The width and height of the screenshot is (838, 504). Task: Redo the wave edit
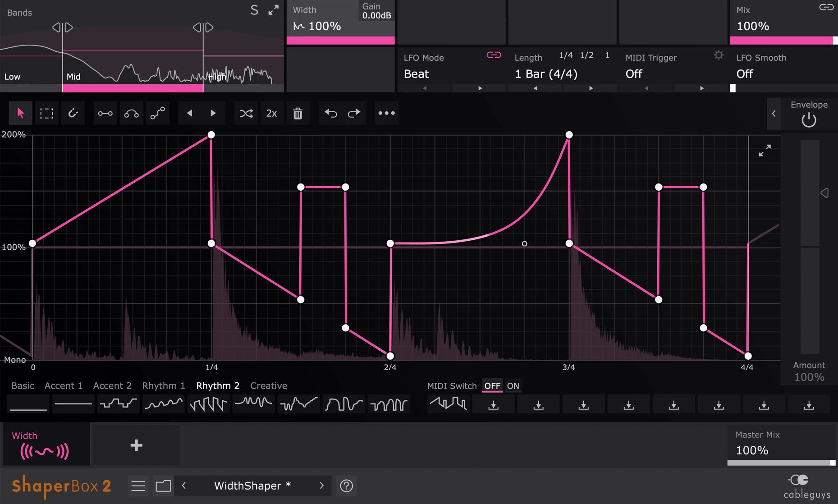(354, 113)
